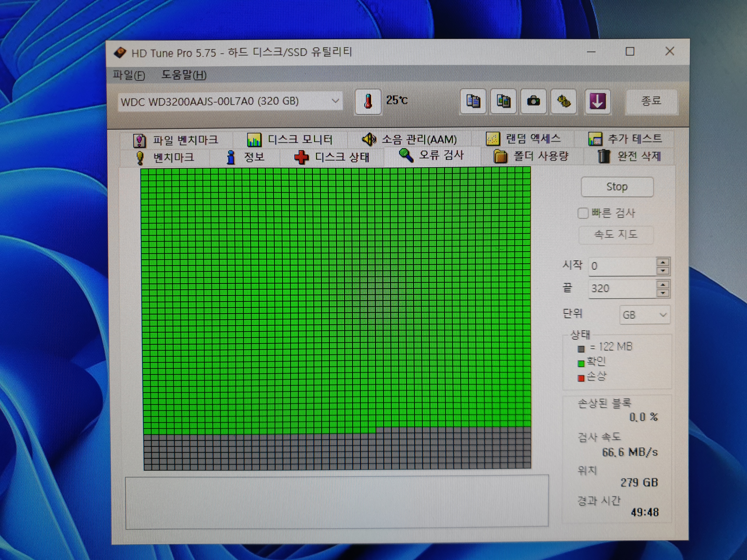
Task: Click the 49:48 elapsed time value
Action: click(645, 512)
